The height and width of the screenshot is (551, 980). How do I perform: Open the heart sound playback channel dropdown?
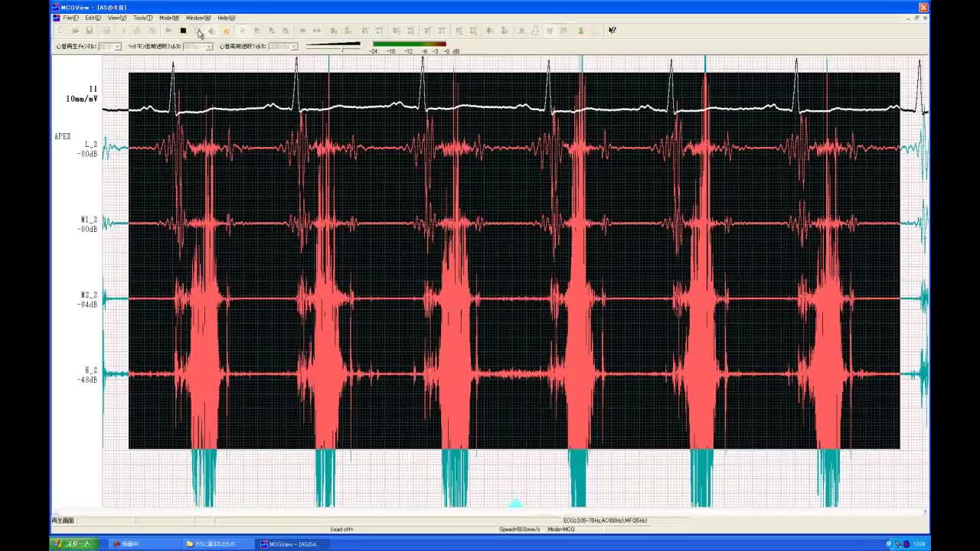[117, 47]
